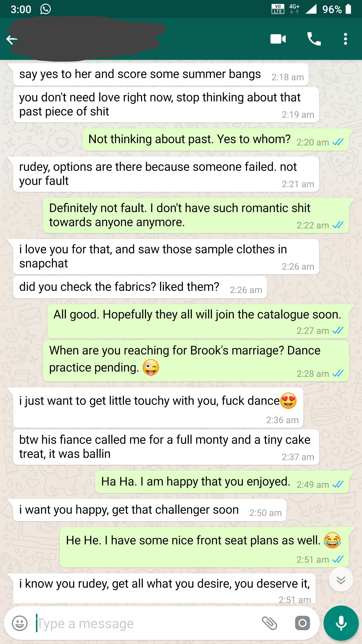Image resolution: width=362 pixels, height=644 pixels.
Task: Open the emoji picker in message bar
Action: 20,623
